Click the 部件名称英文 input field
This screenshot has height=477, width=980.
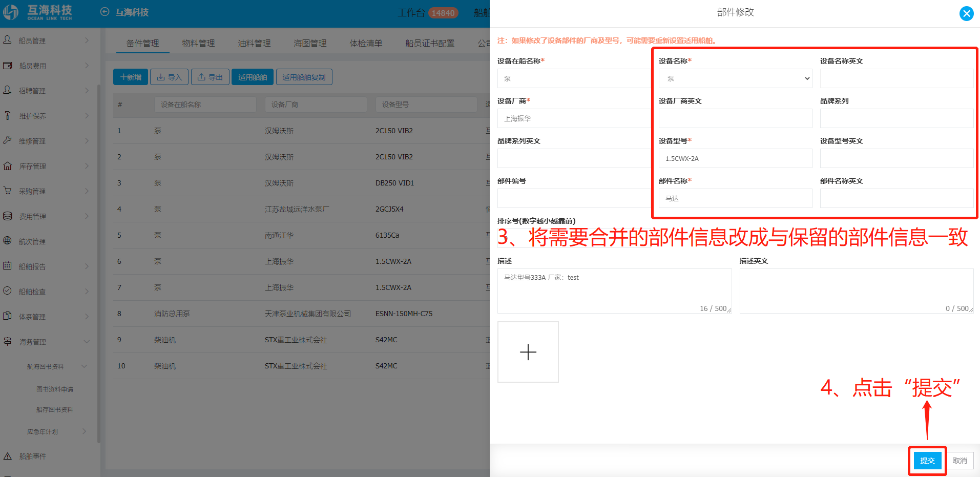click(x=896, y=198)
